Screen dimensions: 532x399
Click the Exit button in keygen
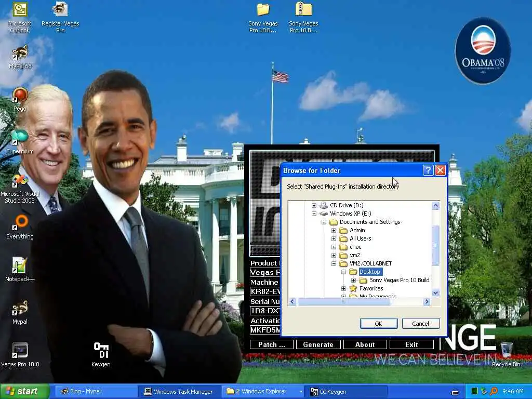[x=411, y=345]
